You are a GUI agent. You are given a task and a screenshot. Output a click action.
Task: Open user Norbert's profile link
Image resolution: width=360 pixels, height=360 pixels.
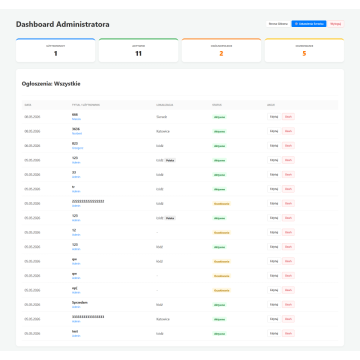(x=77, y=134)
